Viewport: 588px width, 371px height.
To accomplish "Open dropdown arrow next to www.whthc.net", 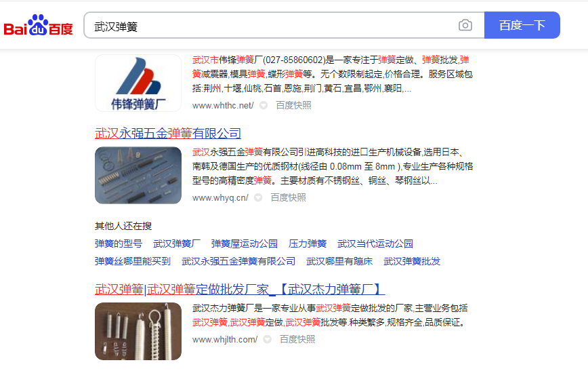I will 264,106.
